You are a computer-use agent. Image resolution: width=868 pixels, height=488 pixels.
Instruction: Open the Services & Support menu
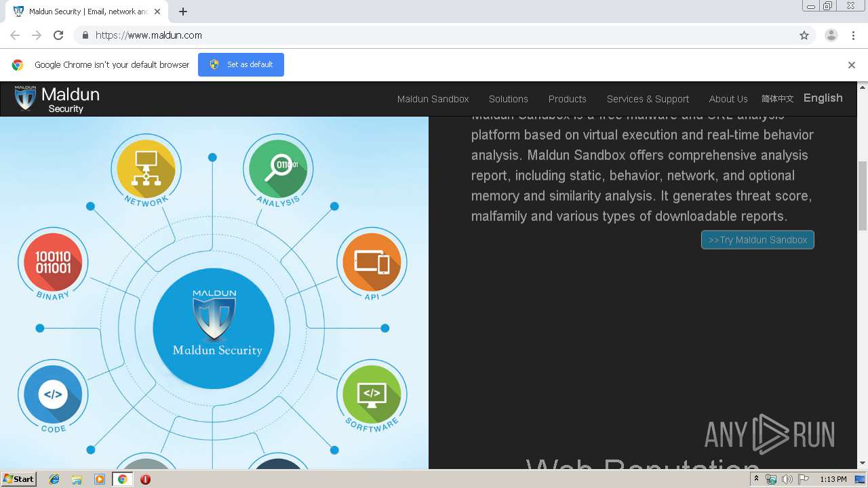648,99
